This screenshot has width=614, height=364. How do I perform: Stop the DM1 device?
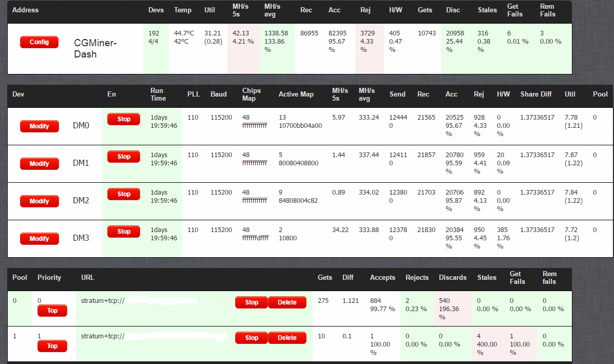124,157
